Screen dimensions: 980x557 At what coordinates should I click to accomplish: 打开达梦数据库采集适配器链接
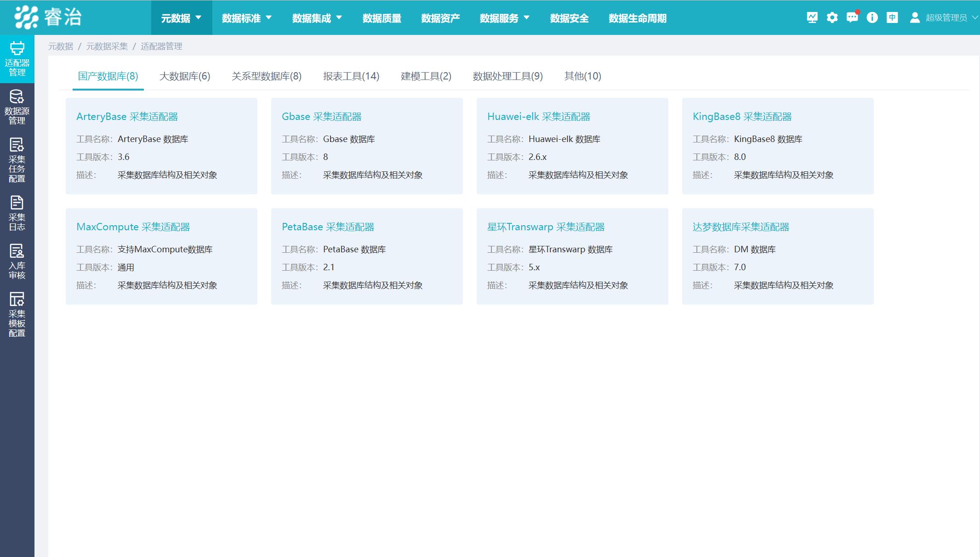[x=740, y=227]
